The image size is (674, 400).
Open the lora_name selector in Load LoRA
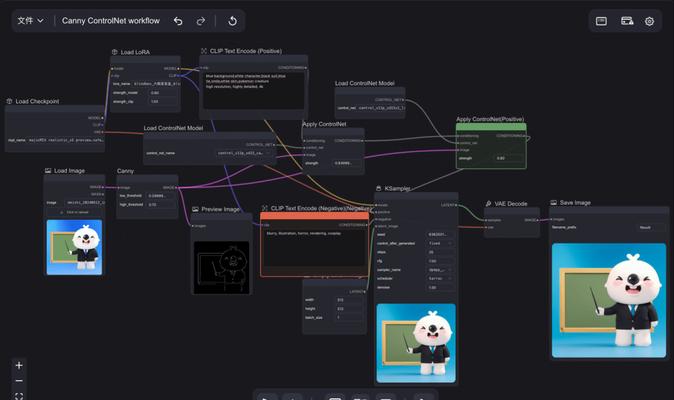pos(145,84)
